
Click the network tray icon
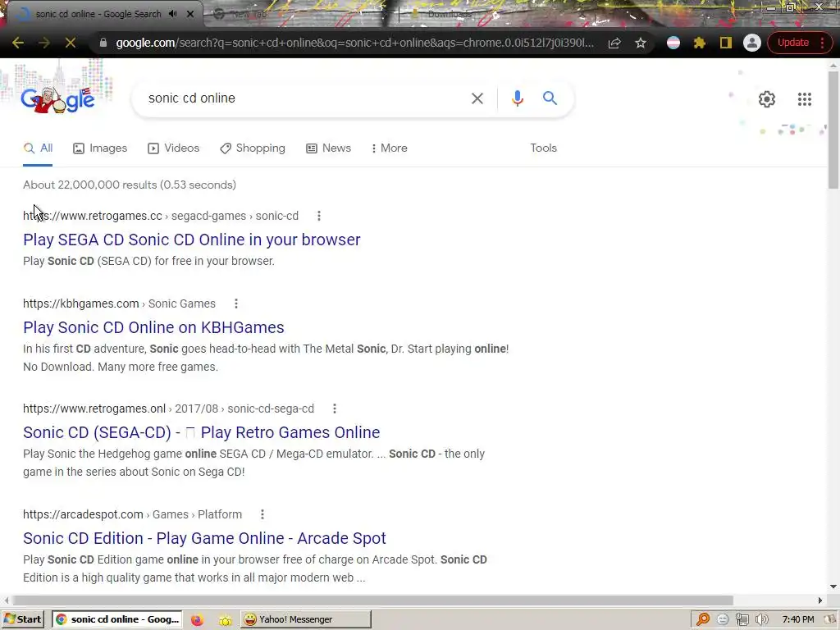(742, 620)
